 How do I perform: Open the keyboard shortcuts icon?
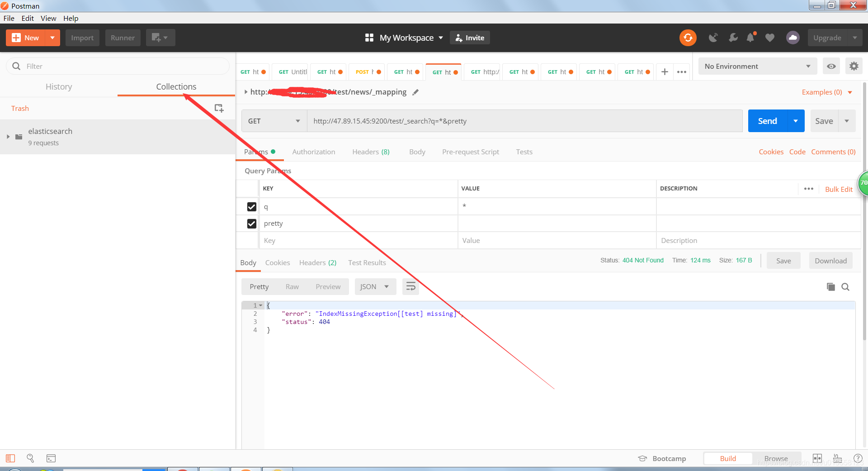(x=837, y=458)
